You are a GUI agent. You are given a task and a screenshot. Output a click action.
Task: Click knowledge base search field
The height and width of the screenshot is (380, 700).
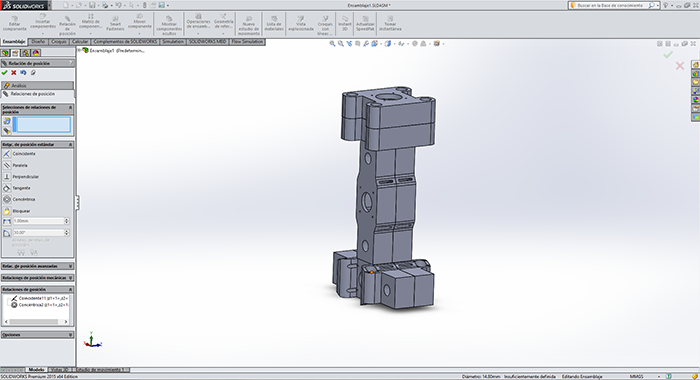(x=609, y=5)
